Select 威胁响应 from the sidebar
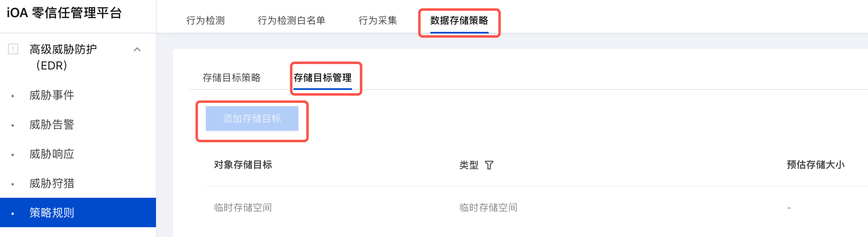 (52, 154)
